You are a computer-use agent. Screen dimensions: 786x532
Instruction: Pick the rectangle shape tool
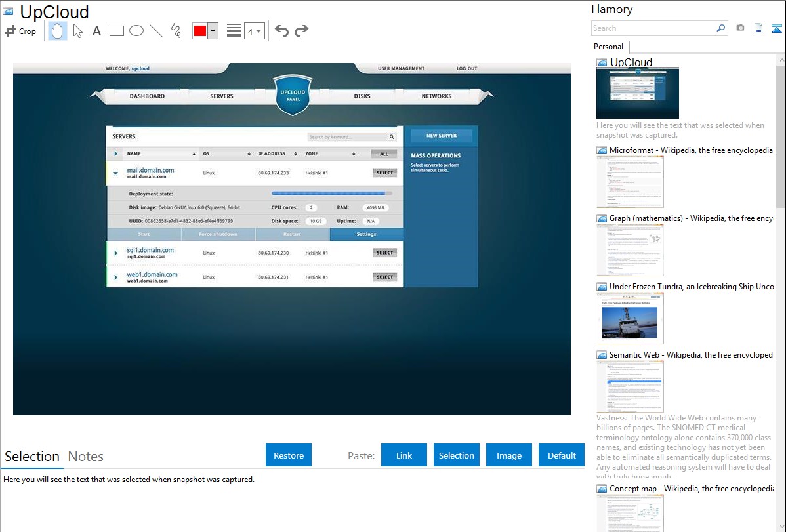click(x=117, y=31)
